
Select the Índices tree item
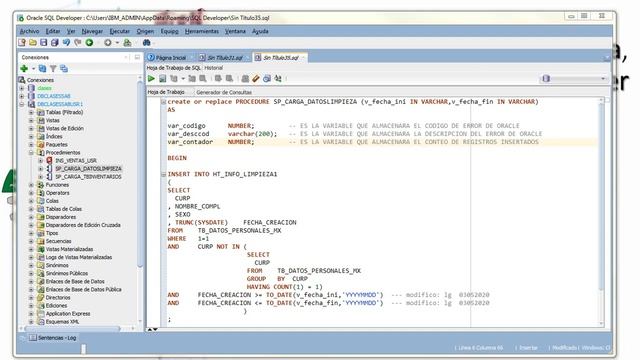tap(54, 136)
